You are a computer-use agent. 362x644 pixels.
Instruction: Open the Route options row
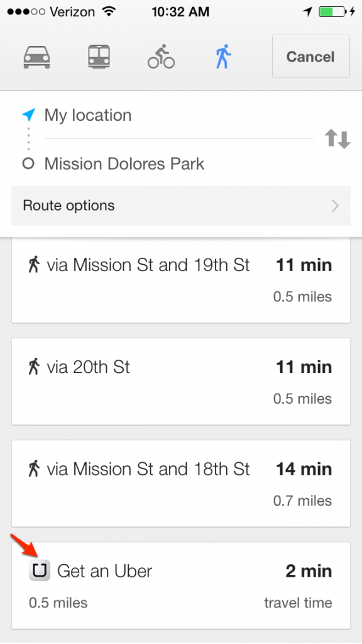click(181, 206)
